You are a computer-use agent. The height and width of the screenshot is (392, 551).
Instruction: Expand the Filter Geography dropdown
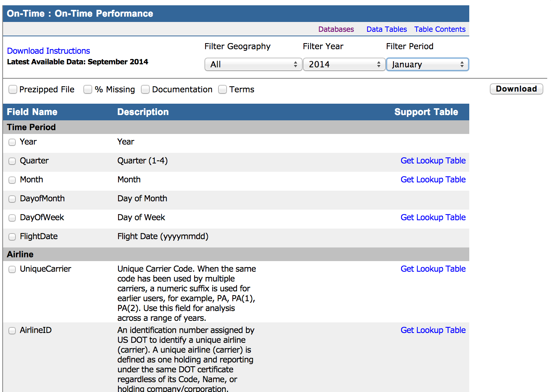253,64
